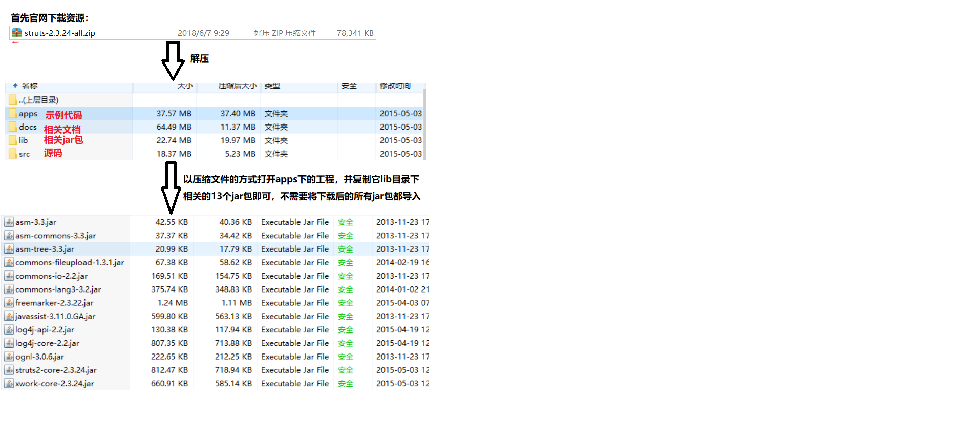Viewport: 980px width, 437px height.
Task: Select the commons-fileupload-1.3.1.jar file name
Action: pyautogui.click(x=70, y=262)
